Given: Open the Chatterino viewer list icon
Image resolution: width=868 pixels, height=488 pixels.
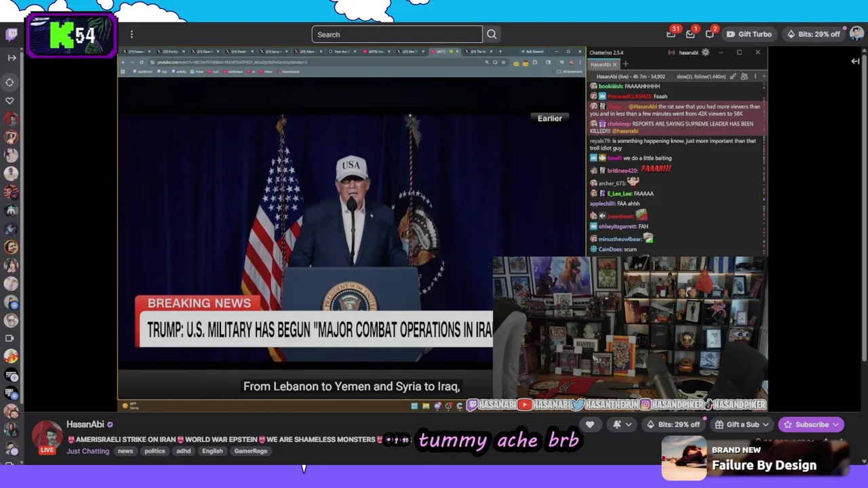Looking at the screenshot, I should (745, 77).
